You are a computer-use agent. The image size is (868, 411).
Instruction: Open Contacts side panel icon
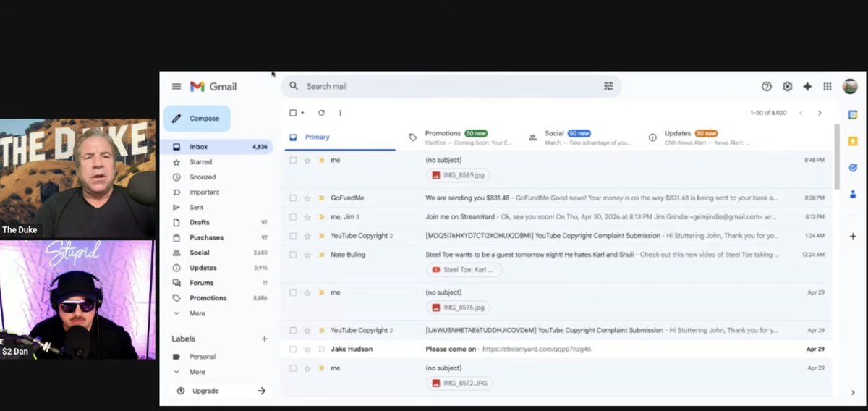[x=853, y=194]
